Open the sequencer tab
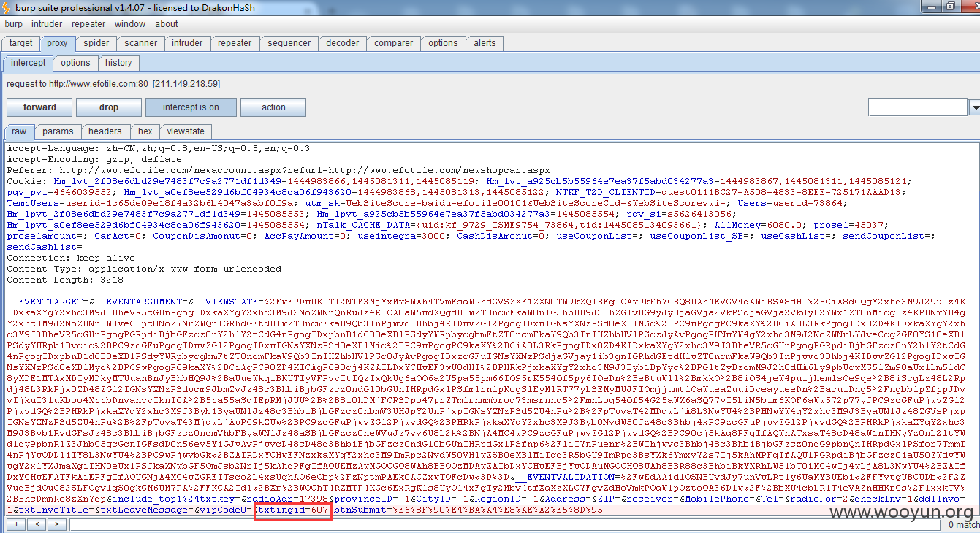This screenshot has height=533, width=980. click(x=289, y=43)
